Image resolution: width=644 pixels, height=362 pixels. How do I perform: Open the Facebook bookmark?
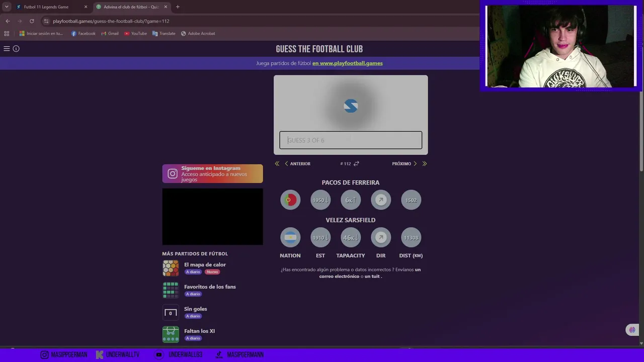point(83,34)
